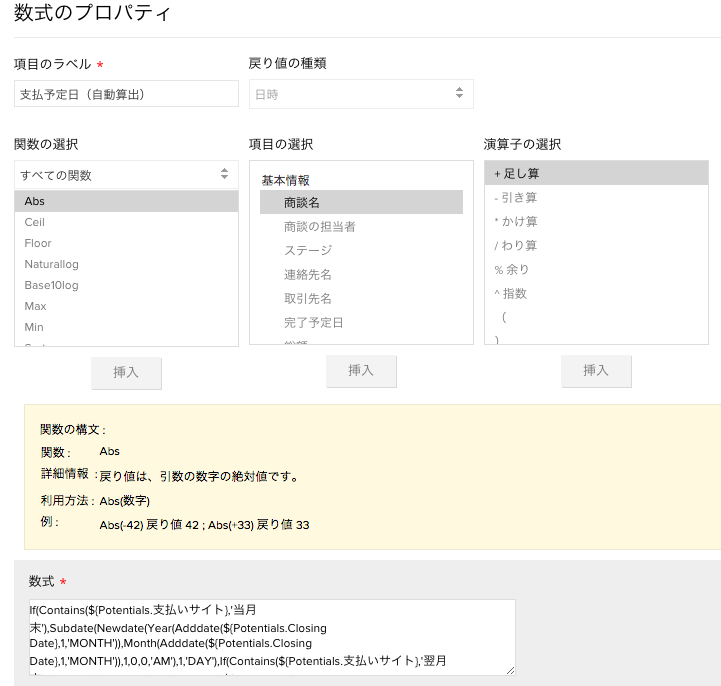Select the % 余り operator
The height and width of the screenshot is (686, 721).
[x=512, y=269]
